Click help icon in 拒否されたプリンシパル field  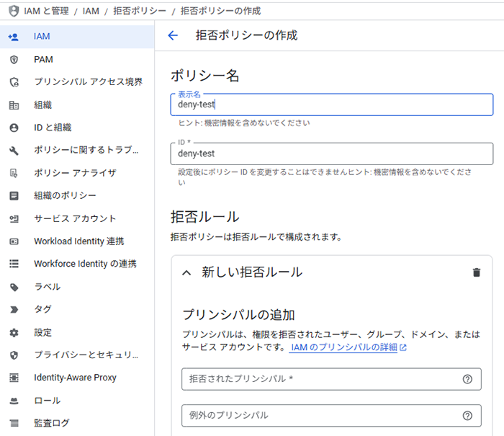[467, 379]
